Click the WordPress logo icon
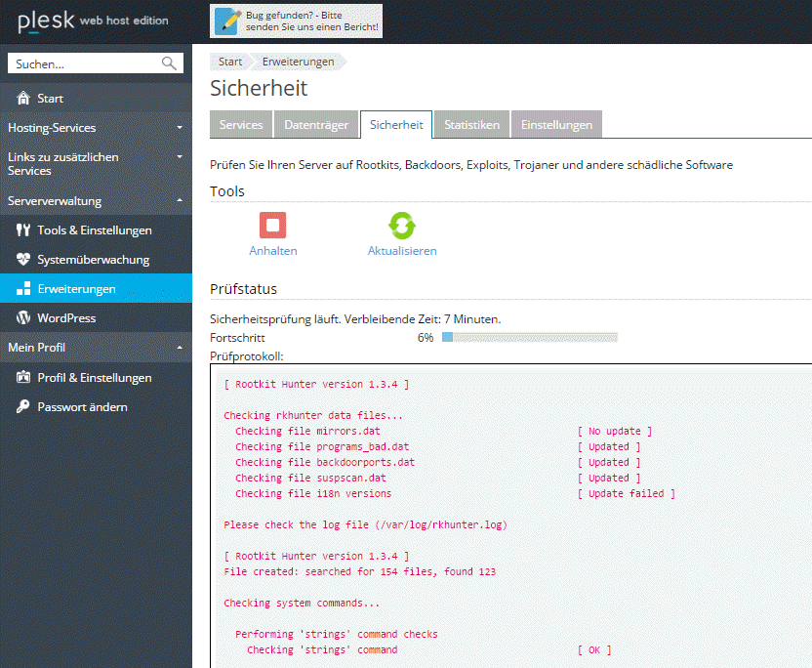This screenshot has width=812, height=668. 23,317
